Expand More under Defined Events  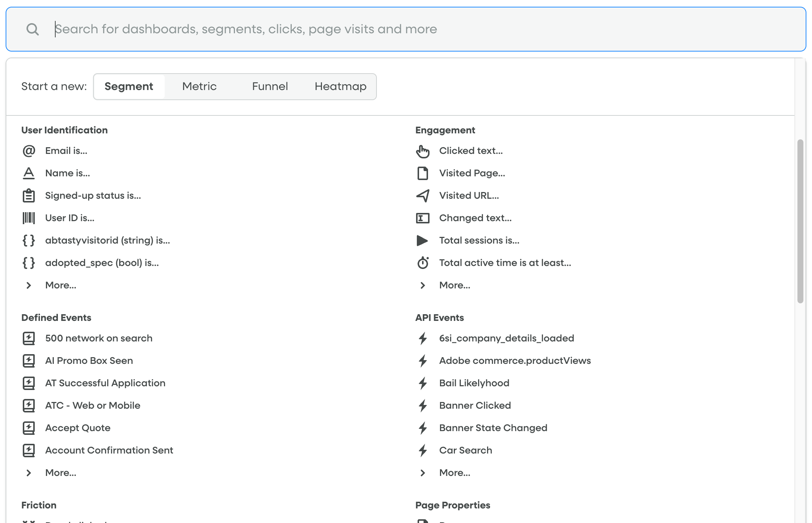[61, 473]
